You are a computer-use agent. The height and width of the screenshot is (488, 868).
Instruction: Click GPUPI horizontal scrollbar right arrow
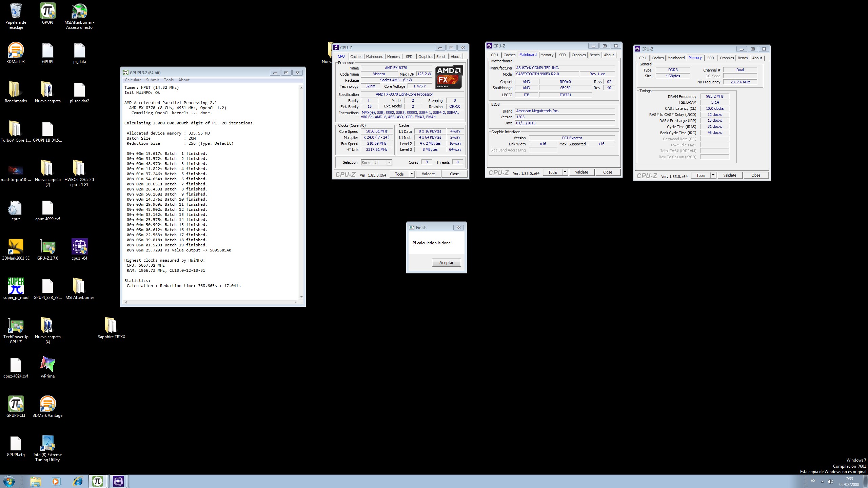tap(295, 302)
